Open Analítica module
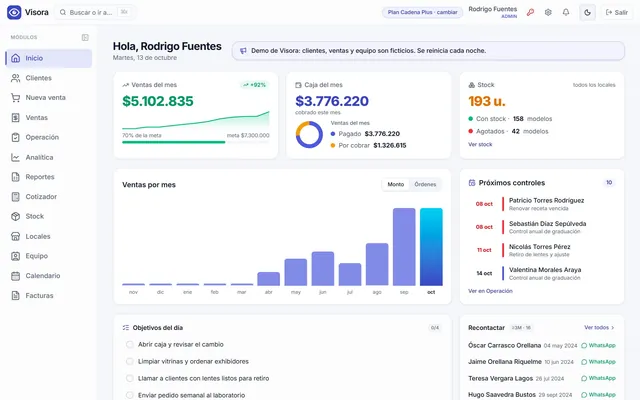 pos(49,157)
